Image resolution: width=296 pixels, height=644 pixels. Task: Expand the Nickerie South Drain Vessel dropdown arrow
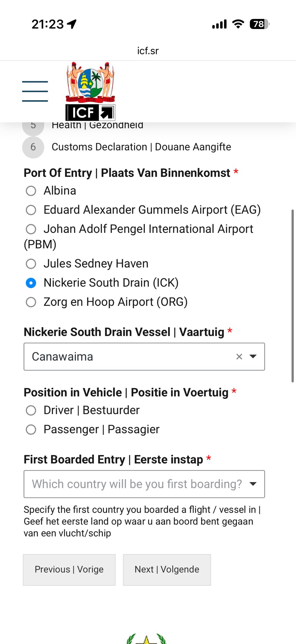[253, 356]
